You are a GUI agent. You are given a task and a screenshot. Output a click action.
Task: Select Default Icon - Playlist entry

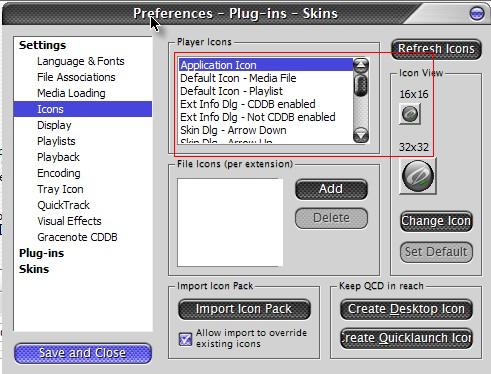point(266,91)
